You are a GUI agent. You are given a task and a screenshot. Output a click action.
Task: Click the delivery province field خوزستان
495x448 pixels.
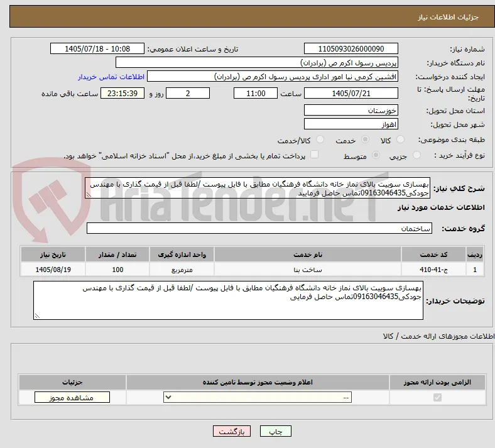pos(351,110)
